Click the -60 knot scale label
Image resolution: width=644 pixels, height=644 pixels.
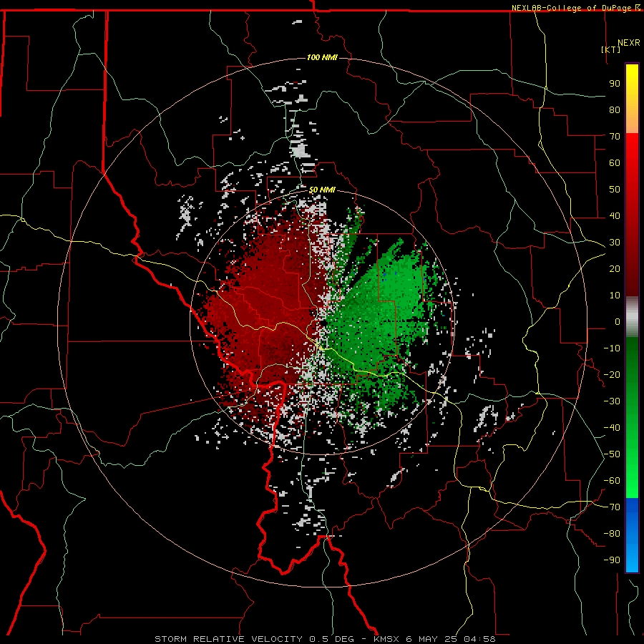(x=612, y=481)
